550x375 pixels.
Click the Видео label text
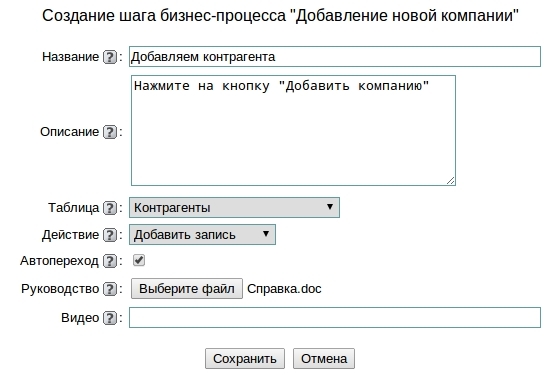80,318
